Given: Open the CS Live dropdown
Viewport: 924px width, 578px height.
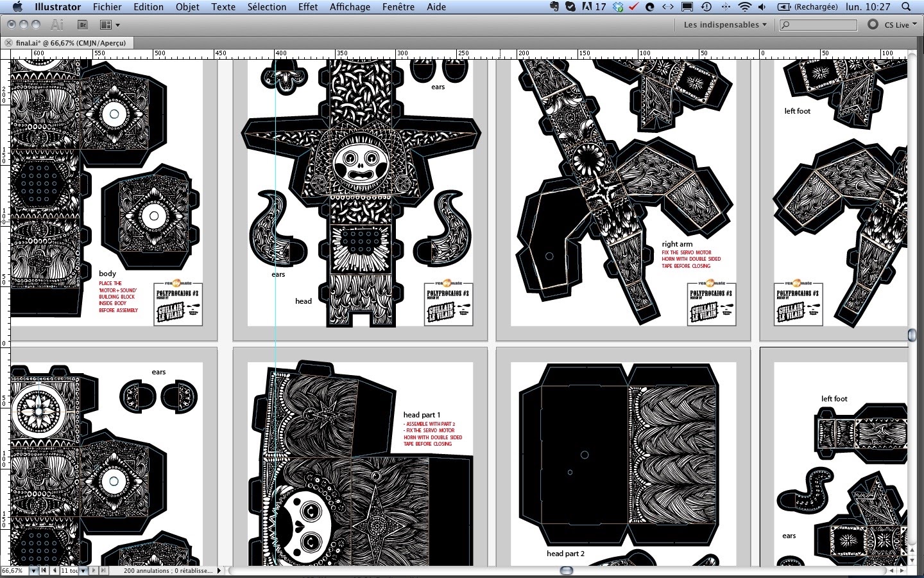Looking at the screenshot, I should click(x=900, y=25).
